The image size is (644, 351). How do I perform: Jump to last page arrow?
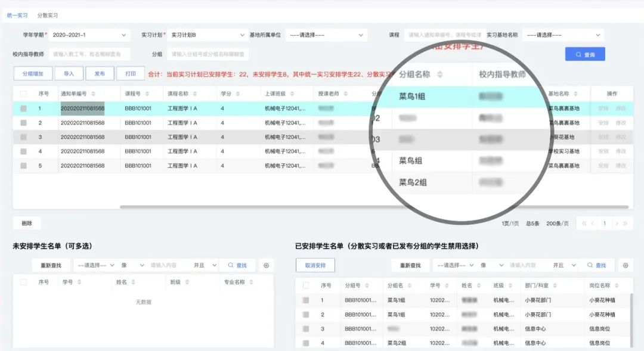pyautogui.click(x=625, y=223)
